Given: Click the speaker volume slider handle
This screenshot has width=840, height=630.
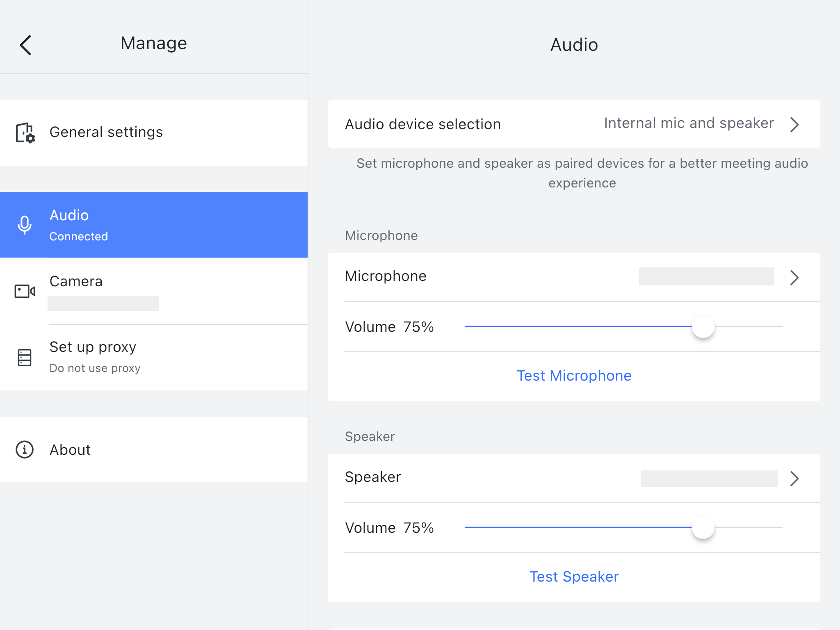Looking at the screenshot, I should coord(703,527).
